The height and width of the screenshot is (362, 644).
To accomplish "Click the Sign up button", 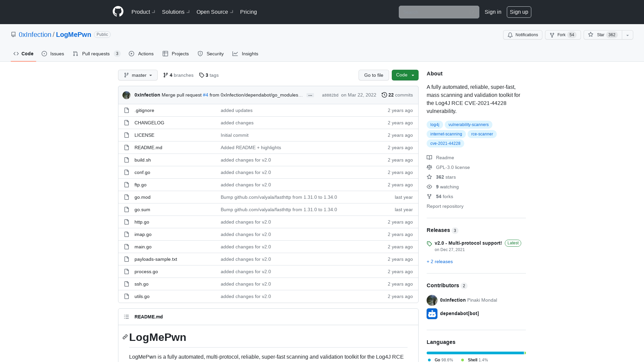I will tap(519, 12).
